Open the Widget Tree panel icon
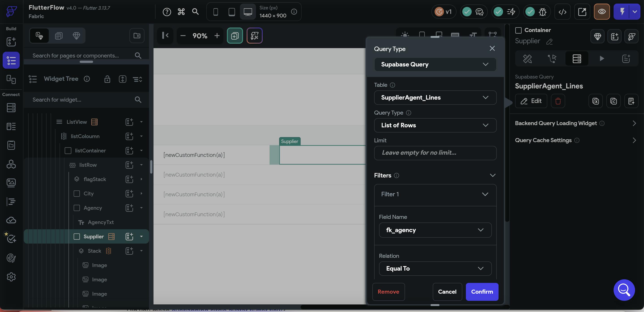Viewport: 644px width, 312px height. pos(11,60)
